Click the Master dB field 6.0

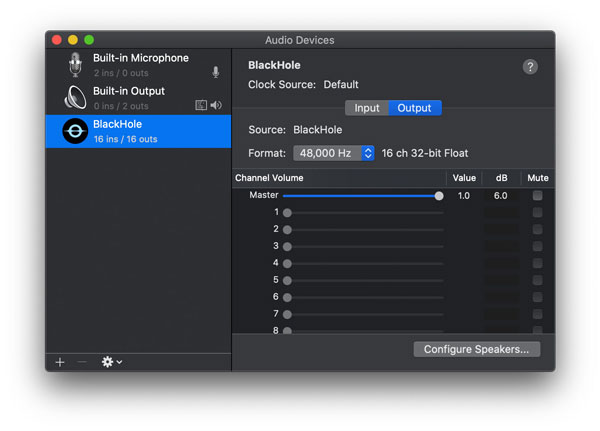pyautogui.click(x=501, y=196)
